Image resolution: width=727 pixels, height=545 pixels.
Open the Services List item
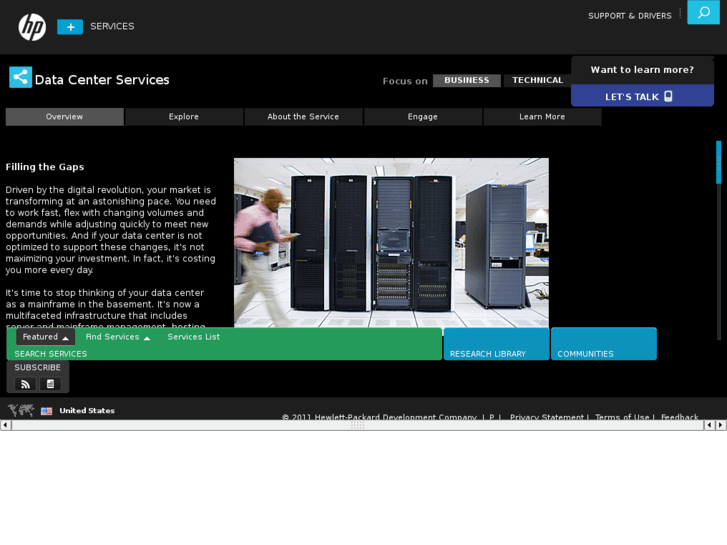(194, 337)
